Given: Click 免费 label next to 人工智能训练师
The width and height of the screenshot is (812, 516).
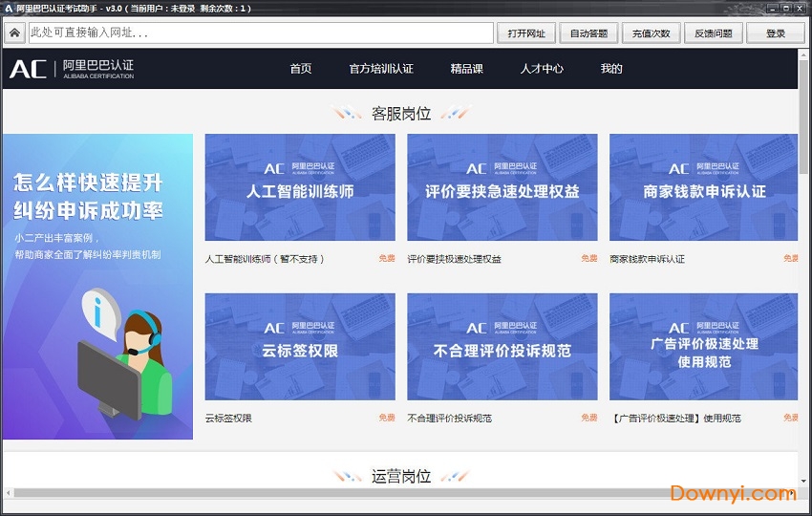Looking at the screenshot, I should (x=387, y=258).
